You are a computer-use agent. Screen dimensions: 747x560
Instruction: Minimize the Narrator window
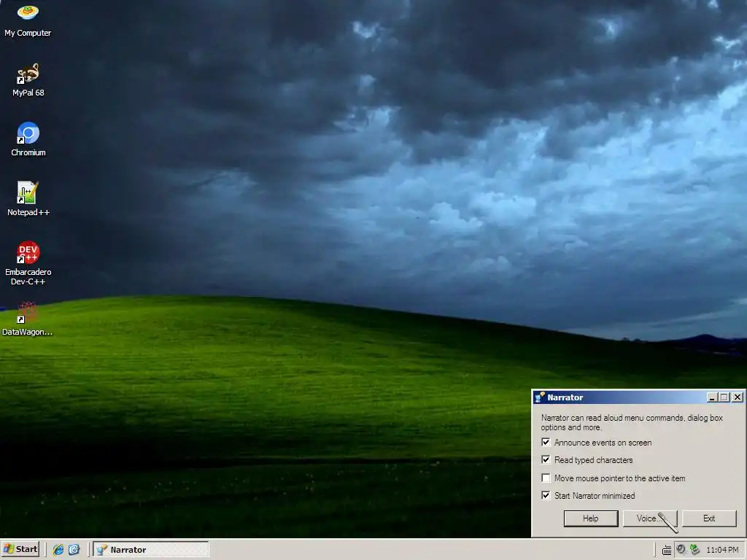pyautogui.click(x=712, y=397)
